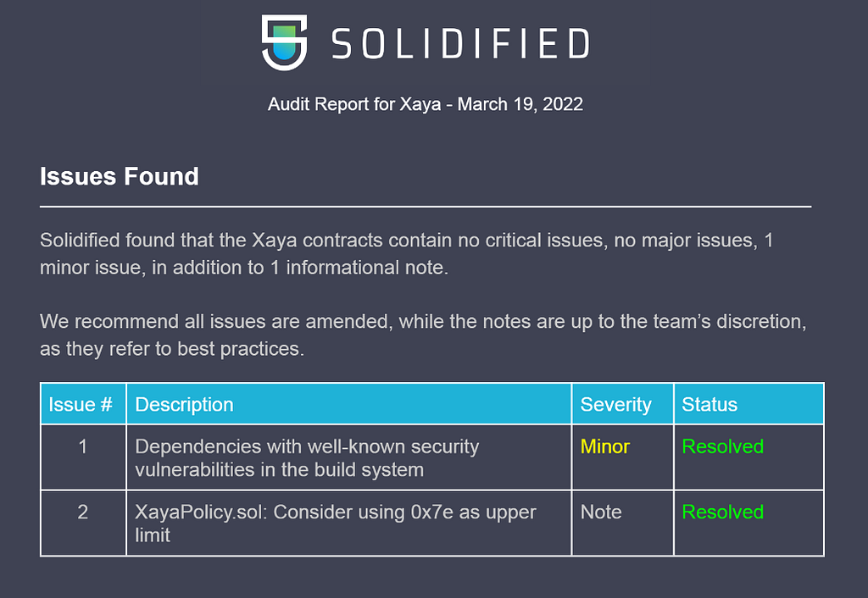This screenshot has width=868, height=598.
Task: Click the Note severity label
Action: pos(601,512)
